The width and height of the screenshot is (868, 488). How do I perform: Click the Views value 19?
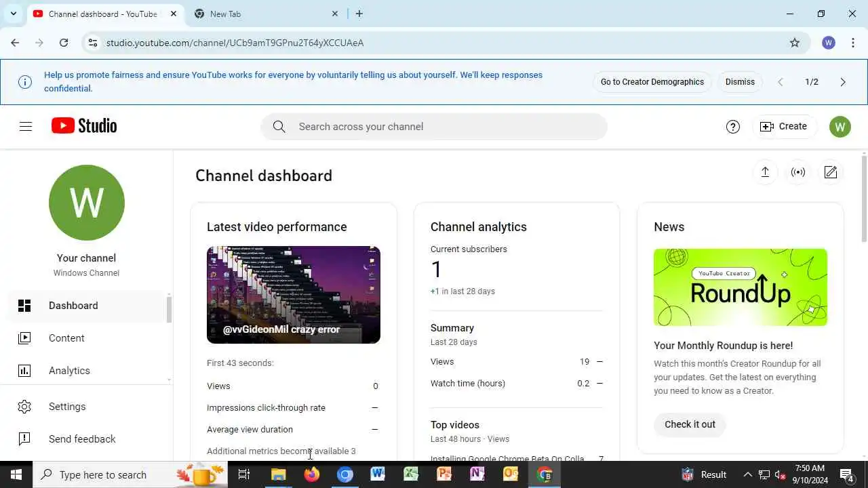(x=585, y=362)
